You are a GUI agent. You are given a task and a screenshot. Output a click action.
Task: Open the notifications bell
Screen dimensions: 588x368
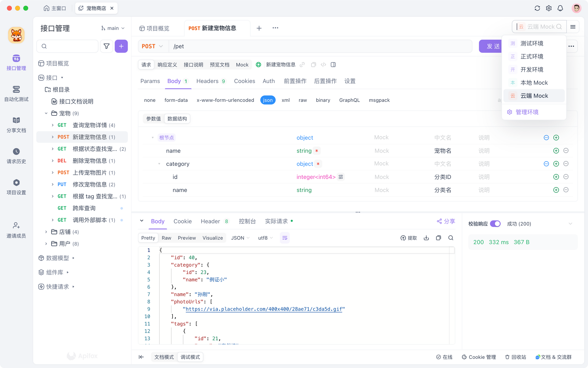560,8
